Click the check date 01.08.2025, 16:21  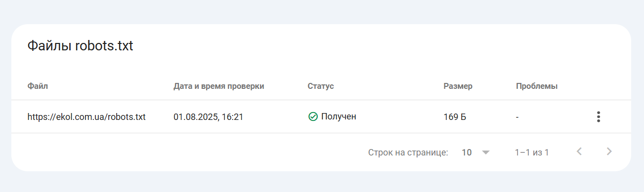point(208,117)
